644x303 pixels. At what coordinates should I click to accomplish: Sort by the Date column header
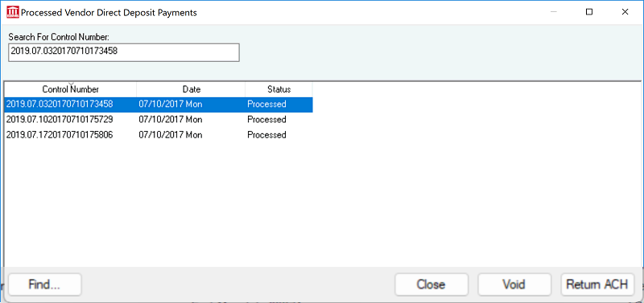[191, 89]
